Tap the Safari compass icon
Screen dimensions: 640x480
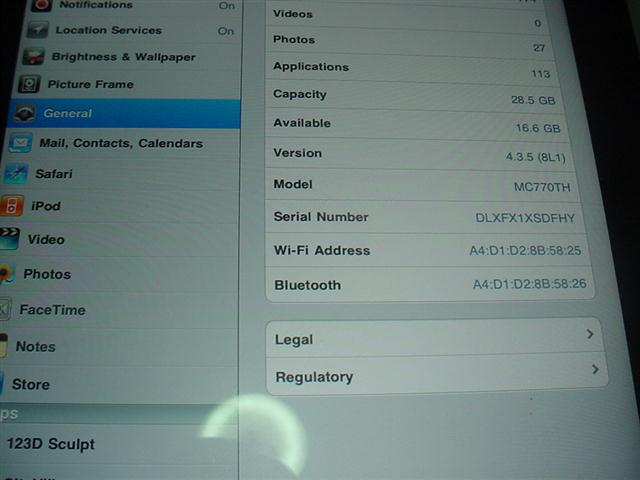click(x=15, y=174)
